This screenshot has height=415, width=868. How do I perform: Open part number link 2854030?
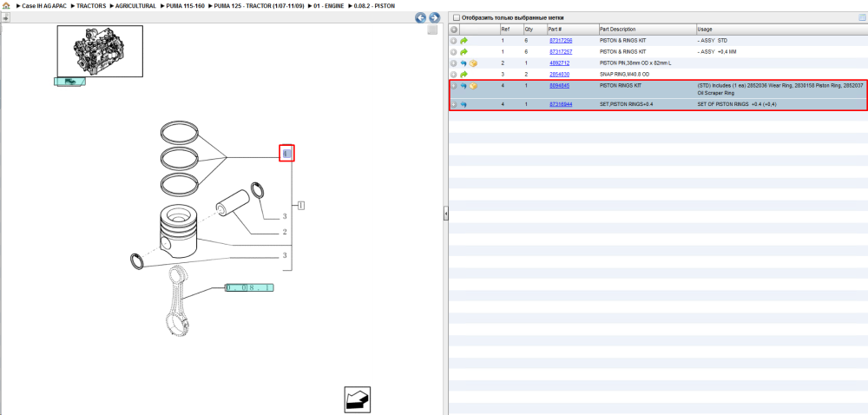559,74
